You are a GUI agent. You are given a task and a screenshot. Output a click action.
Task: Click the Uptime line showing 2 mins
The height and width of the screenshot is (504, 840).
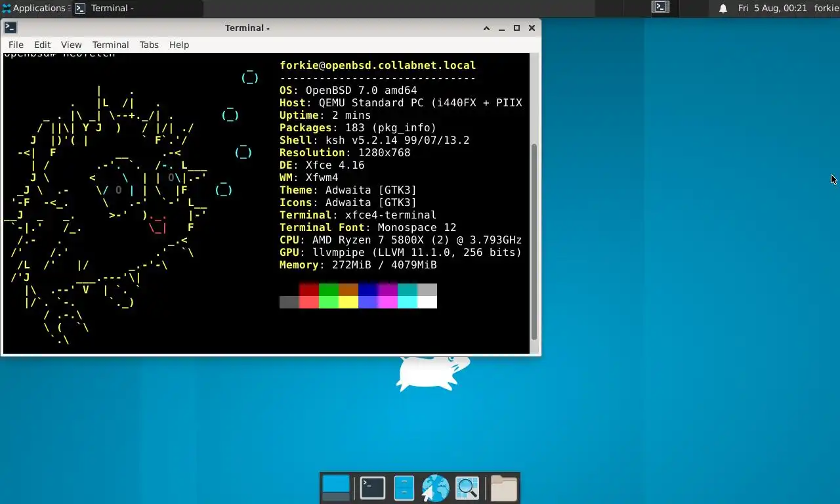pos(325,115)
